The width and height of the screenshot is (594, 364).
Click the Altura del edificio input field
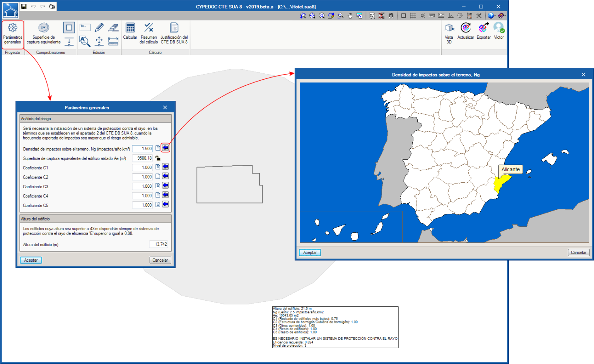point(159,244)
